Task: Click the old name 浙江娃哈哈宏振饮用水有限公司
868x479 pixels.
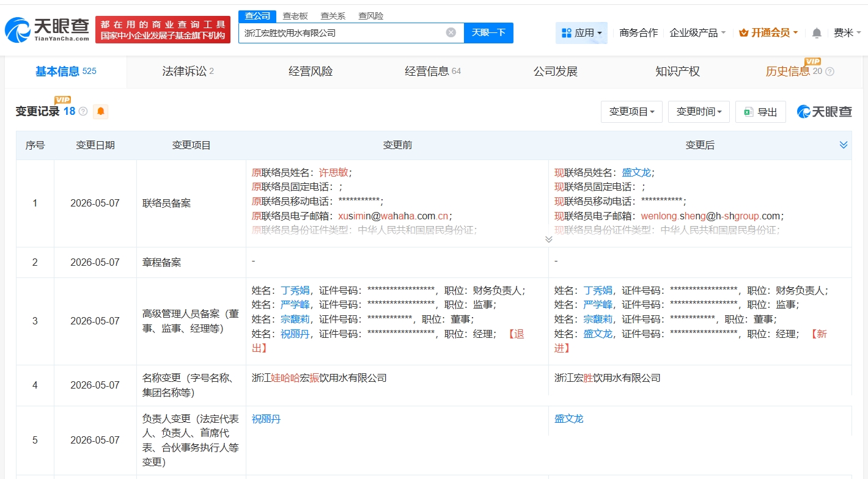Action: coord(319,378)
